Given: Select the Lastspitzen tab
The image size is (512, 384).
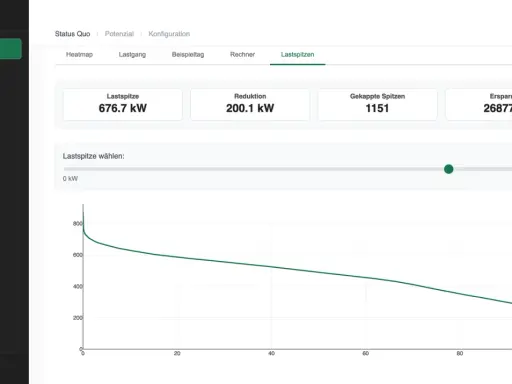Looking at the screenshot, I should click(297, 55).
